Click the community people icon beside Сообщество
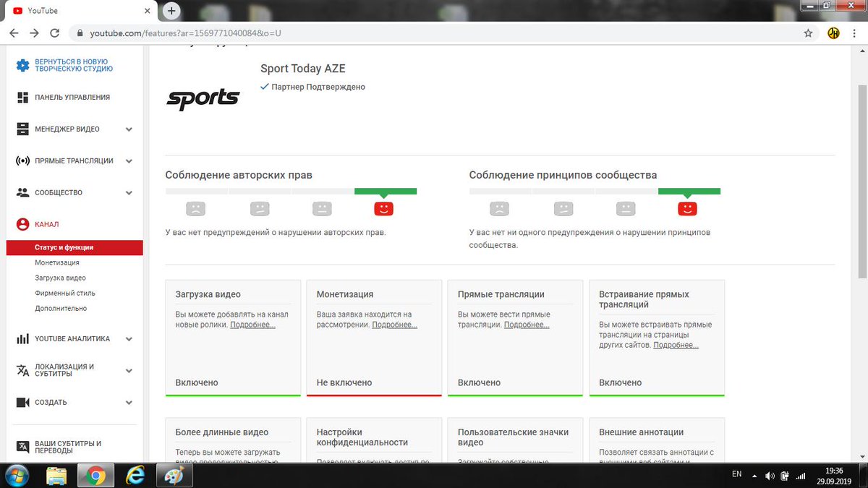This screenshot has width=868, height=488. coord(22,192)
